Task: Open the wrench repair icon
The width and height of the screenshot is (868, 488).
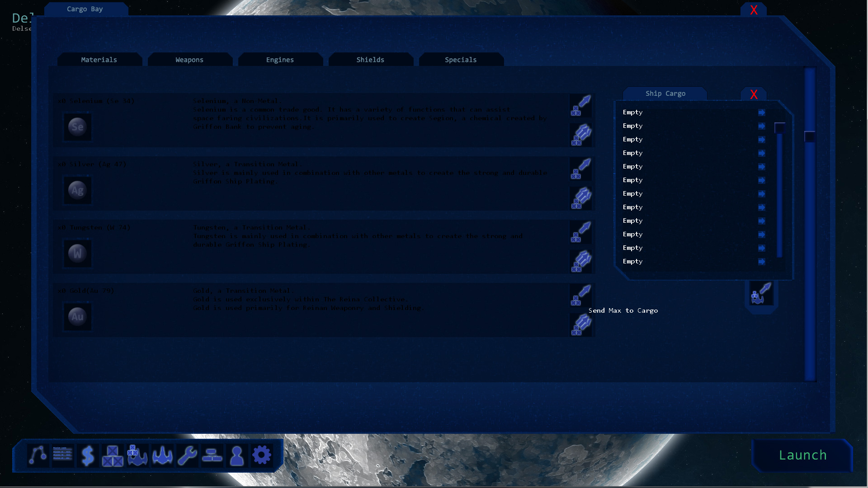Action: click(187, 455)
